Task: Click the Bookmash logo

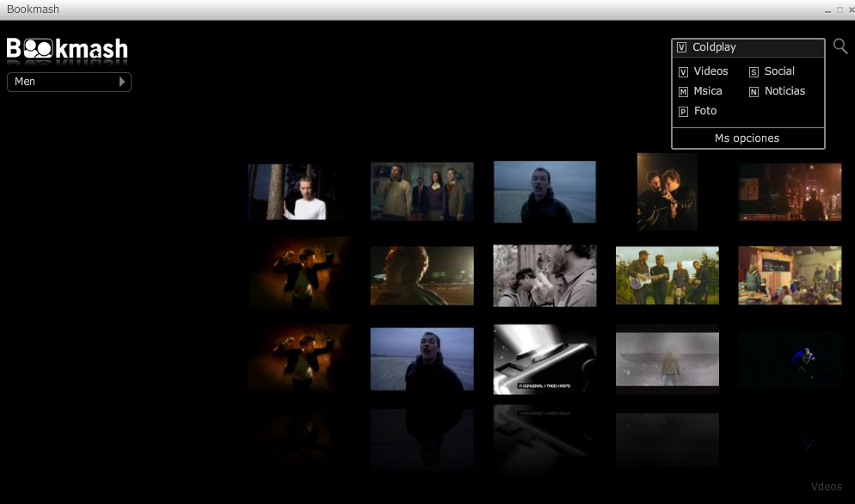Action: point(67,49)
